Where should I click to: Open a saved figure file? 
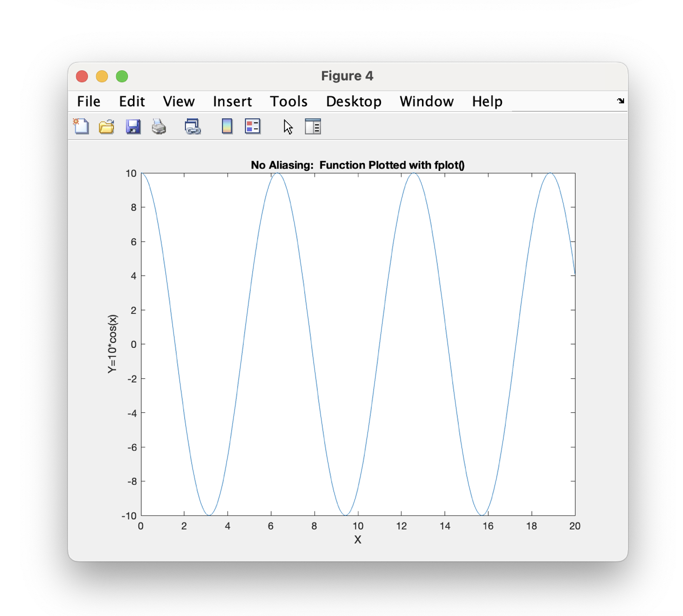[x=106, y=126]
